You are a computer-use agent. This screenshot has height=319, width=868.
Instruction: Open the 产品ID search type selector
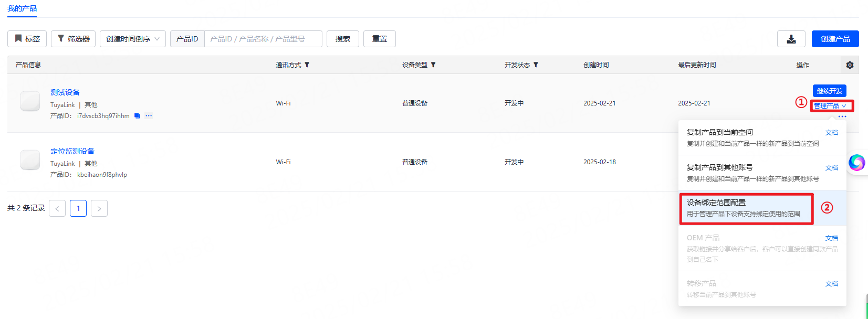pos(187,39)
